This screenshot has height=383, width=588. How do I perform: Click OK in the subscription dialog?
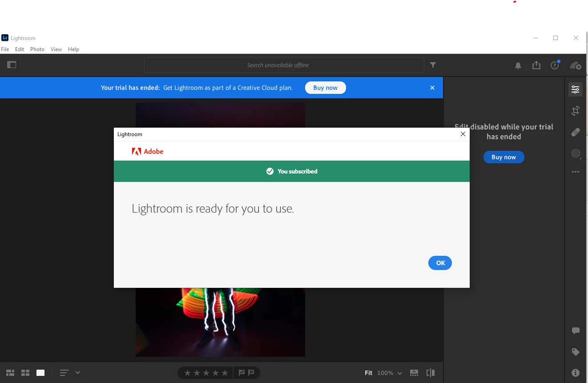440,263
